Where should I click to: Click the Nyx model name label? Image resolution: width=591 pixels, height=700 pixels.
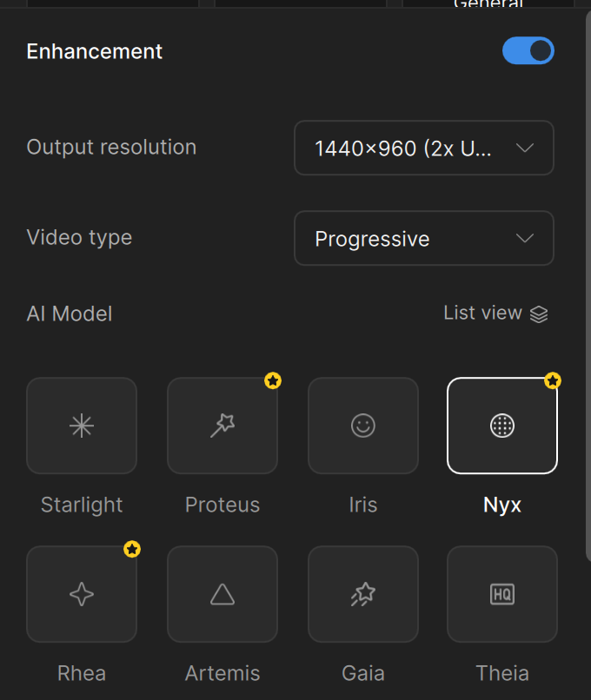(x=502, y=505)
